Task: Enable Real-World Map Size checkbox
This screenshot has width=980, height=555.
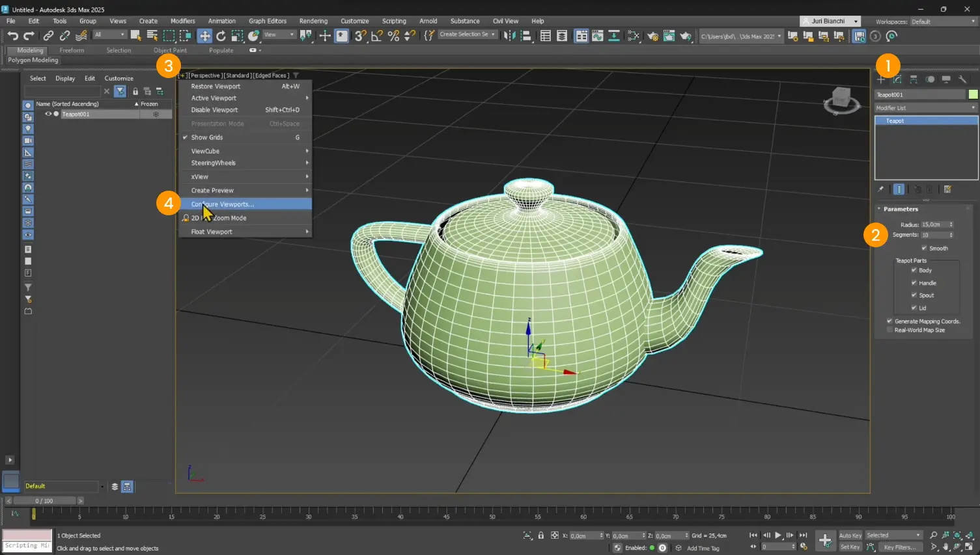Action: click(x=889, y=330)
